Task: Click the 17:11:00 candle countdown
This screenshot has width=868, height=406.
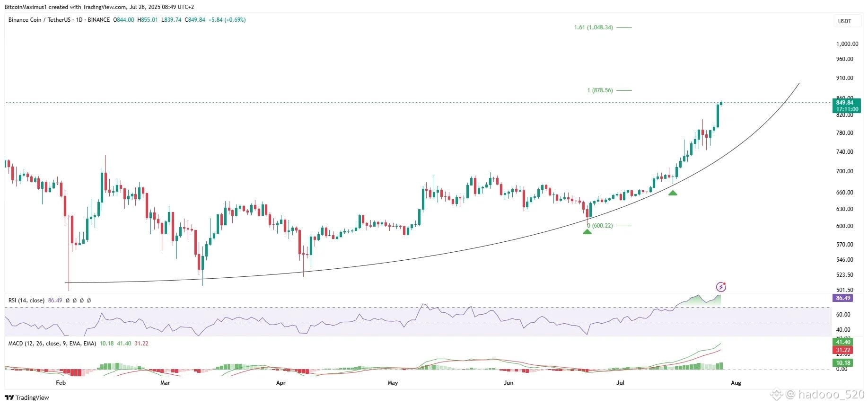Action: (x=846, y=109)
